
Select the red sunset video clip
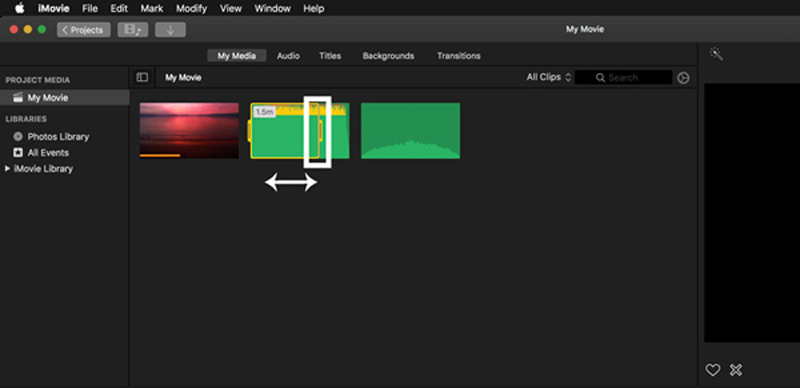[189, 131]
